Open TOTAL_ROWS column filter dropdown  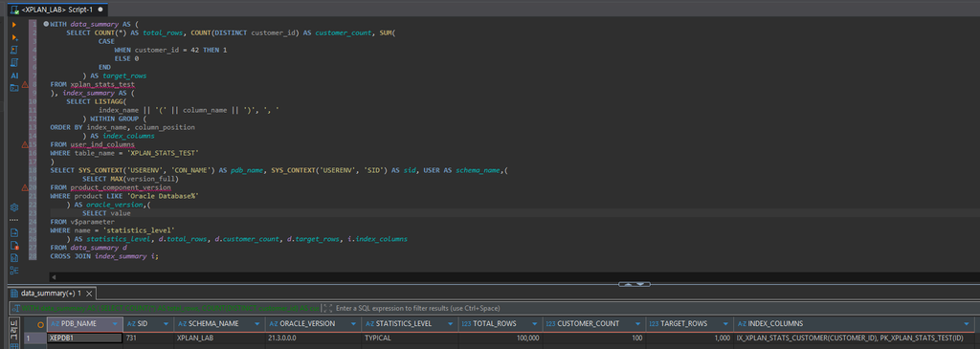click(534, 324)
